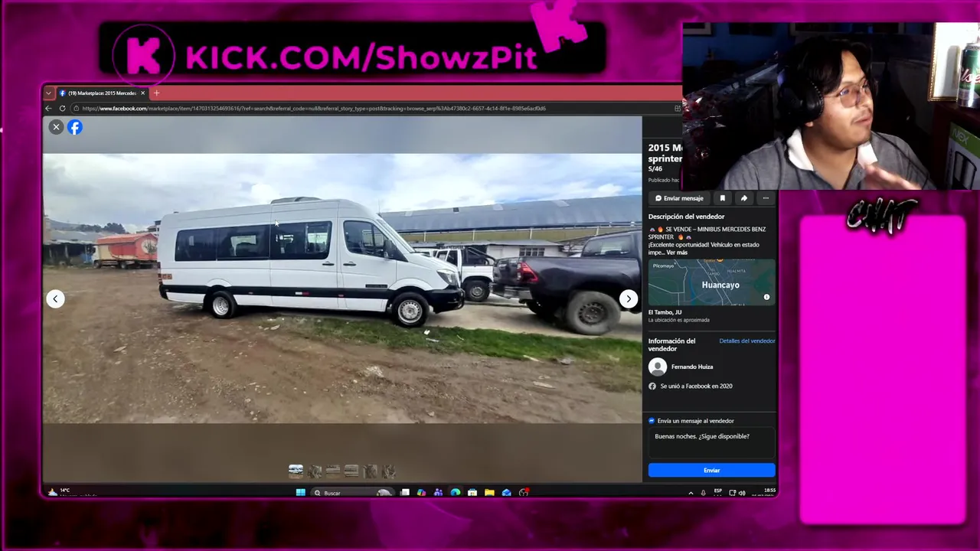Select the second photo thumbnail
Viewport: 980px width, 551px height.
(x=314, y=471)
